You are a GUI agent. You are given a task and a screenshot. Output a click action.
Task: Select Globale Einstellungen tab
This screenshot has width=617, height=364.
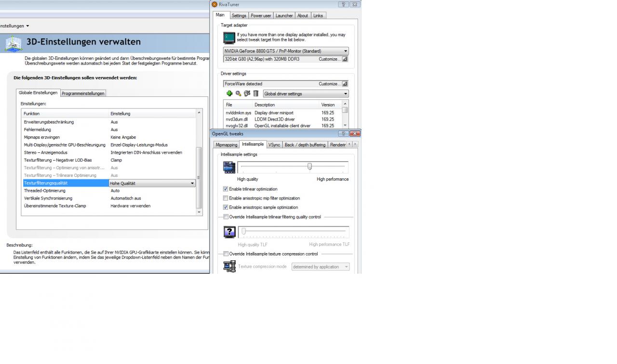click(38, 93)
